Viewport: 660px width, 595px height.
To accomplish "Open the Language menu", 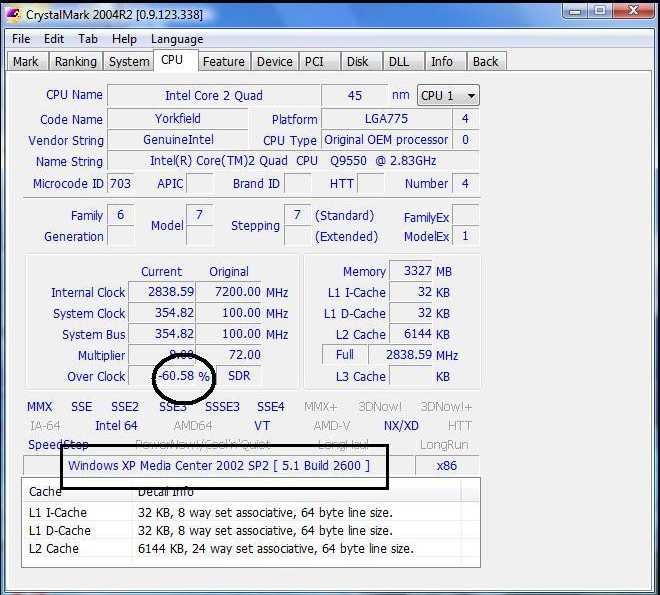I will click(x=177, y=39).
